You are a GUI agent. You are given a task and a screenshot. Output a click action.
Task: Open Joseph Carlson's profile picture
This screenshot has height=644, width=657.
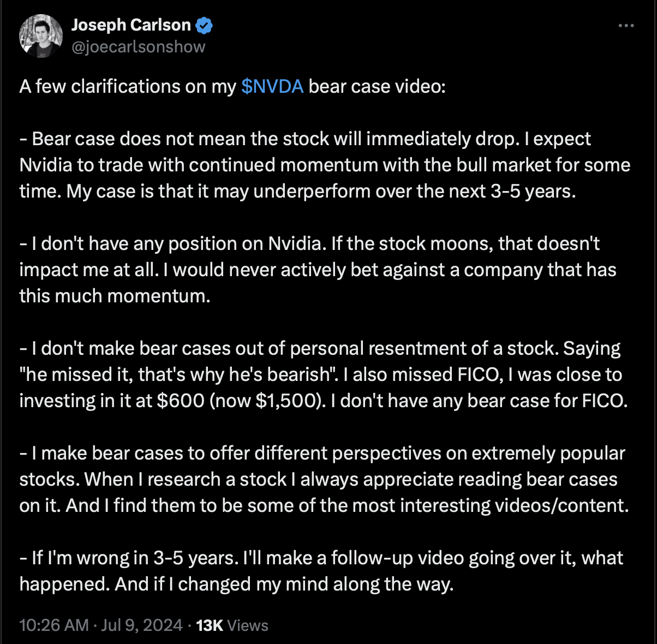(x=40, y=36)
